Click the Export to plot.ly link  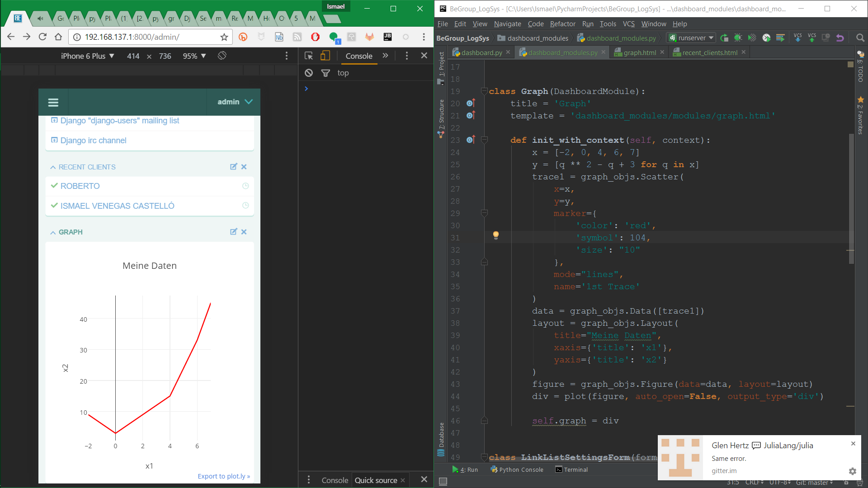tap(224, 476)
